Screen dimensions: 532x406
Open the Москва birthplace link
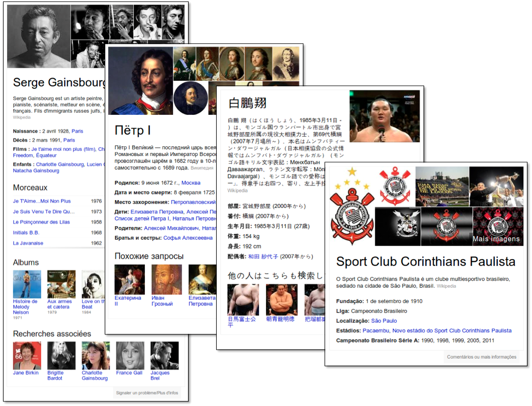[x=191, y=182]
